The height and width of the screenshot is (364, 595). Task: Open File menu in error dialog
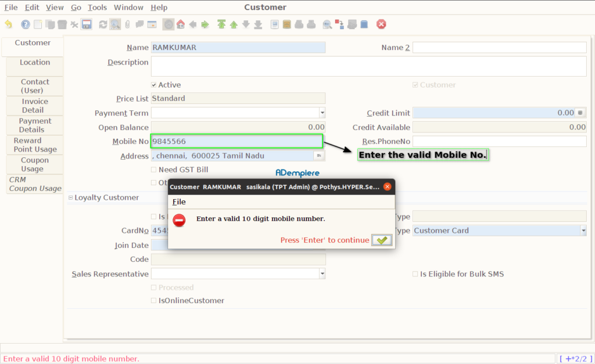click(x=179, y=201)
